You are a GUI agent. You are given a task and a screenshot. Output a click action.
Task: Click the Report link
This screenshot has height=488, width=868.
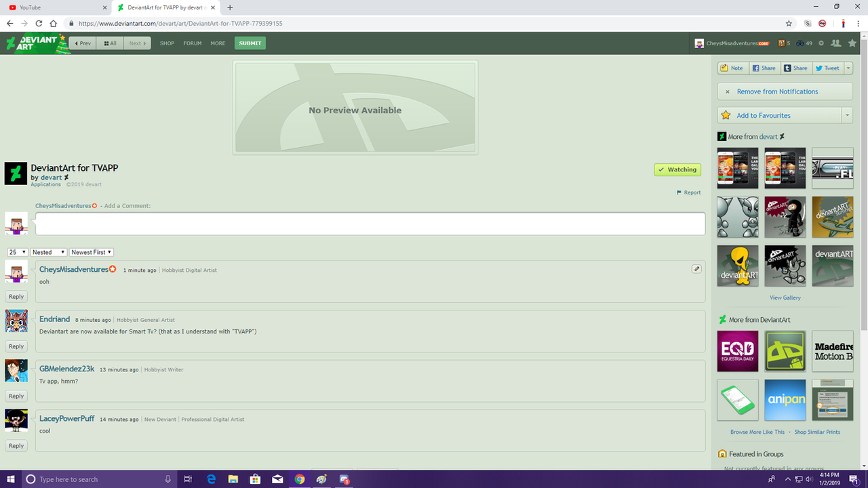pos(688,192)
